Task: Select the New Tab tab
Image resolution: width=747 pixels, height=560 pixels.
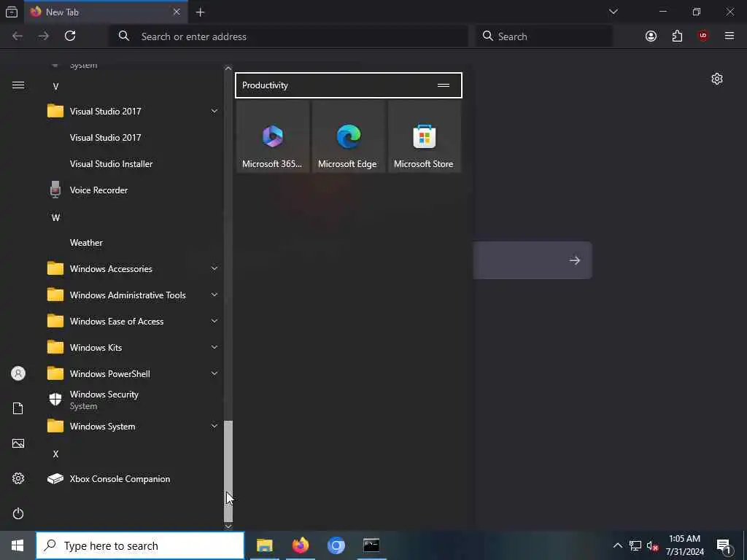Action: pos(106,12)
